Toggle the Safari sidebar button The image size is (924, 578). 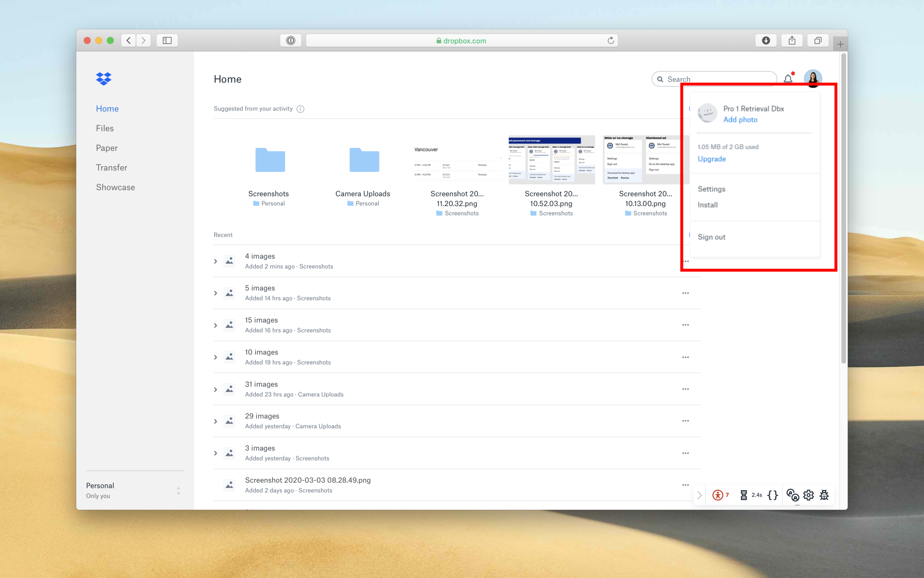coord(167,41)
